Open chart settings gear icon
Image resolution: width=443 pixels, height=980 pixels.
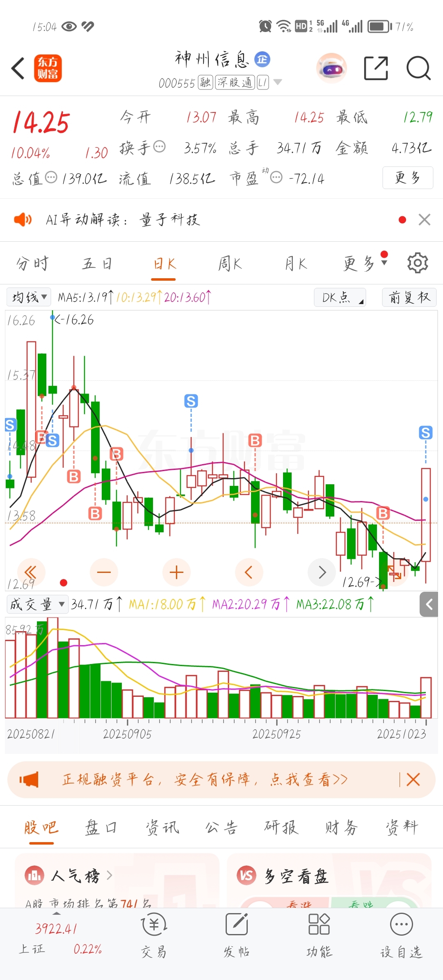[418, 263]
